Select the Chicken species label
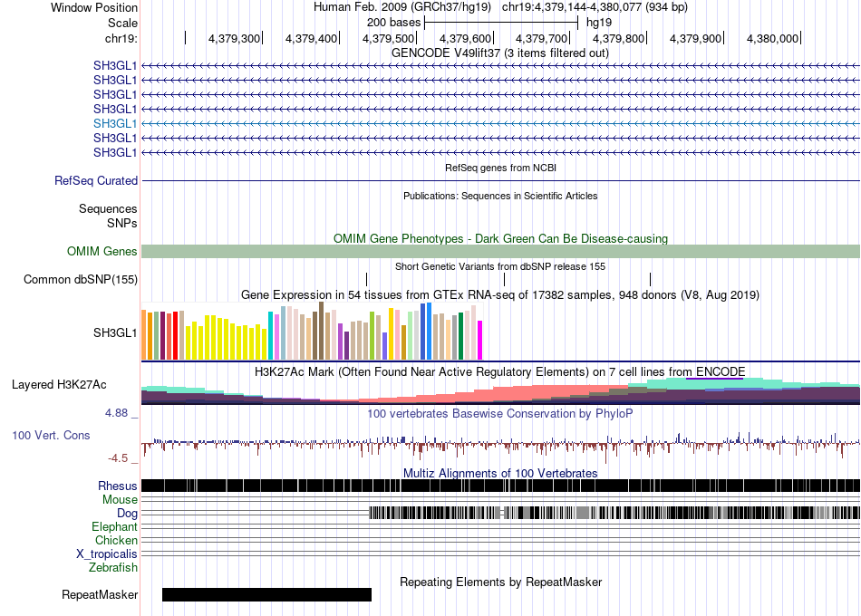This screenshot has width=861, height=616. pyautogui.click(x=116, y=540)
